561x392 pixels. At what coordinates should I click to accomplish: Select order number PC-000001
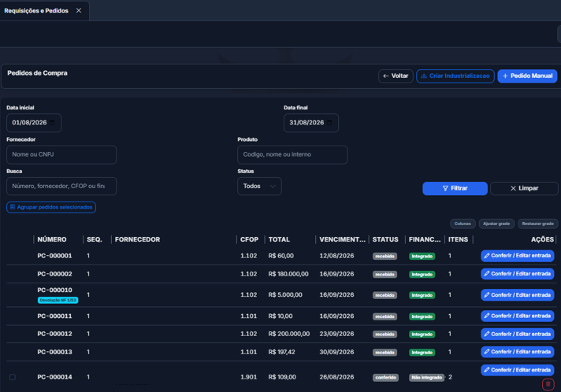[x=54, y=256]
